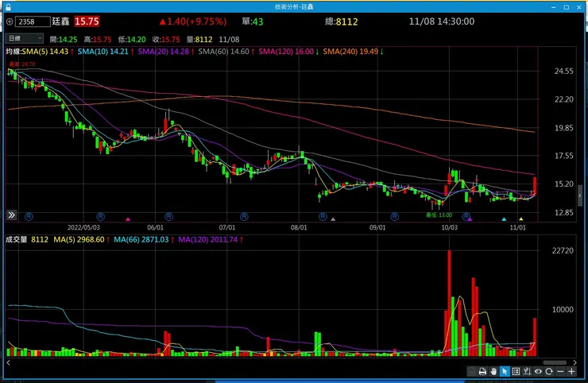This screenshot has width=588, height=383.
Task: Click the month marker below 2022/05/03 start
Action: point(29,216)
